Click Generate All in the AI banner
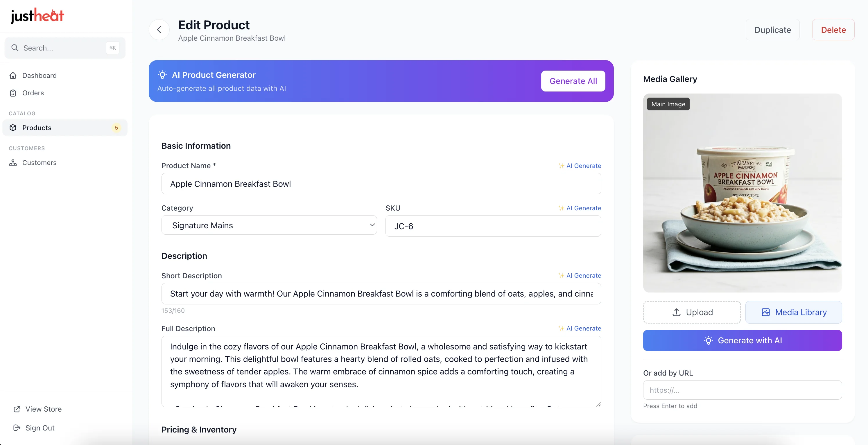The image size is (868, 445). click(573, 81)
